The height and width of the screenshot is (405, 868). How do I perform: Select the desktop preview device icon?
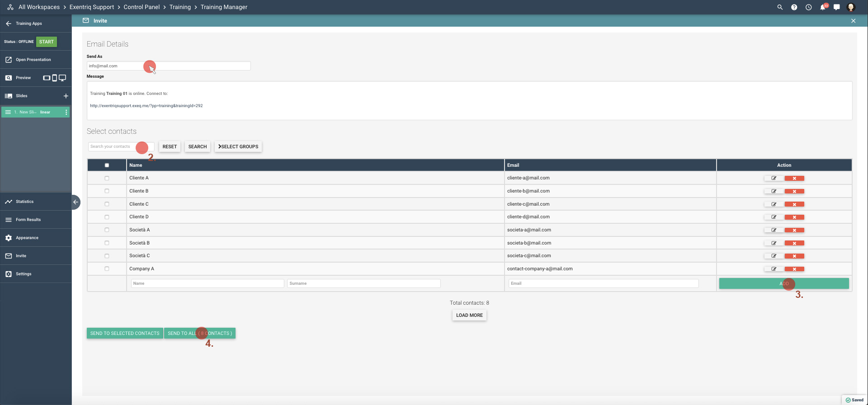(x=62, y=78)
